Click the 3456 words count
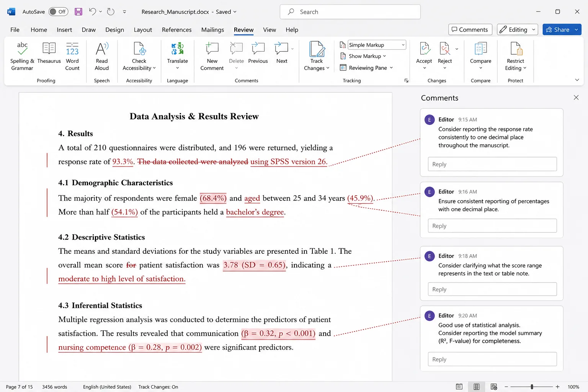This screenshot has height=392, width=588. coord(54,387)
